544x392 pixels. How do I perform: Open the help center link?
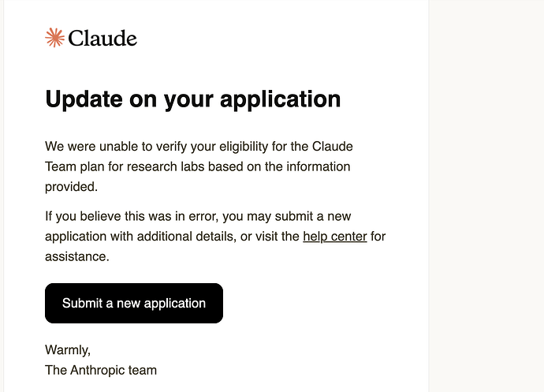tap(335, 237)
